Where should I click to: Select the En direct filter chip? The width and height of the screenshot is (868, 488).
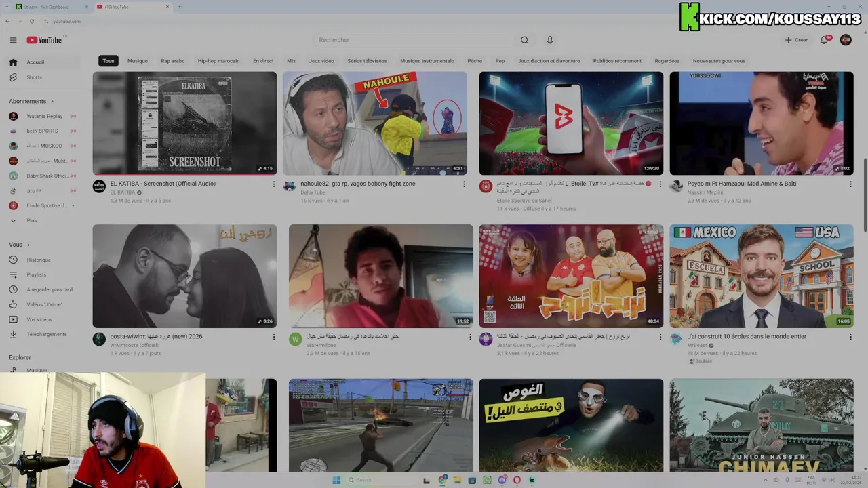263,61
